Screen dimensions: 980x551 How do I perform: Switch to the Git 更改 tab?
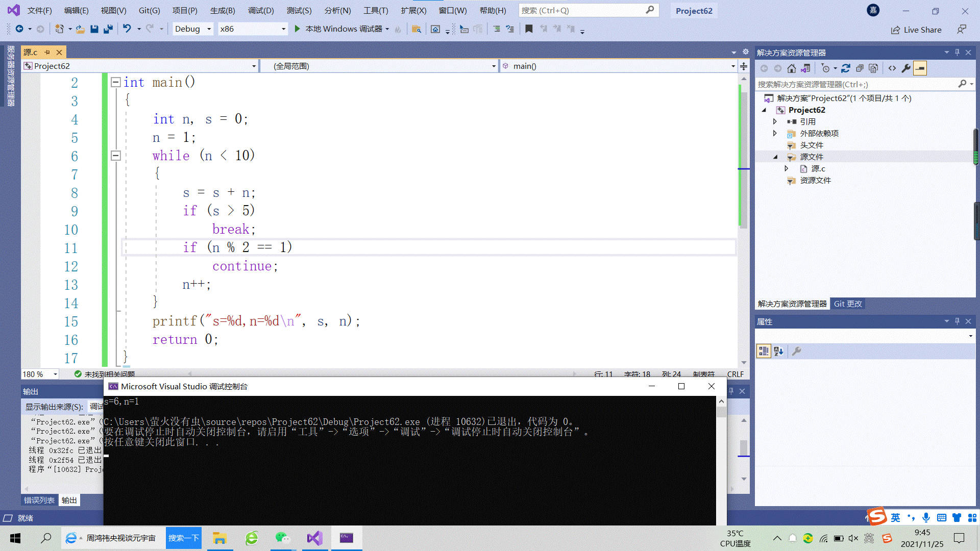tap(847, 304)
